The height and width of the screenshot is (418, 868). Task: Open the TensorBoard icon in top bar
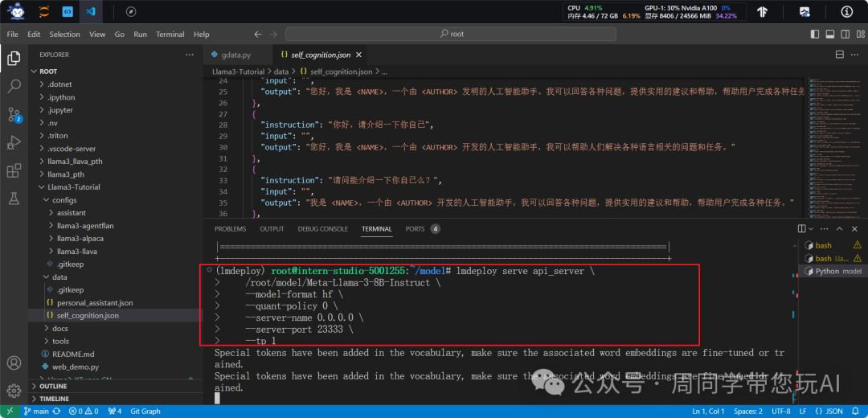(x=762, y=11)
